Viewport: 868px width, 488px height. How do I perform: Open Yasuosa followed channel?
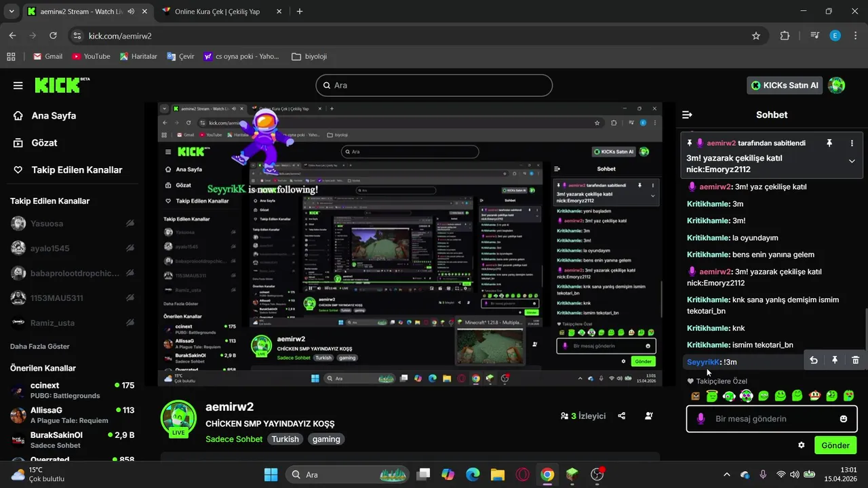click(x=72, y=224)
